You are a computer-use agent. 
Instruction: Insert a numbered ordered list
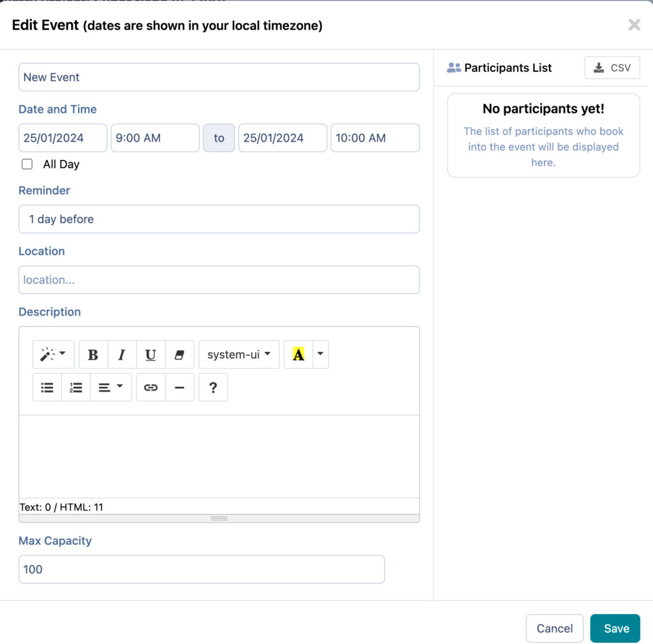(x=76, y=387)
